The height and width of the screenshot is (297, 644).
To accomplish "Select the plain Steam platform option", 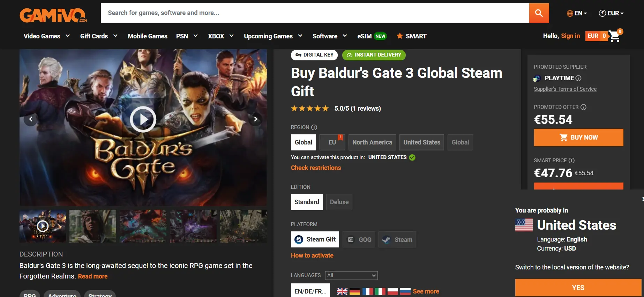I will coord(397,239).
